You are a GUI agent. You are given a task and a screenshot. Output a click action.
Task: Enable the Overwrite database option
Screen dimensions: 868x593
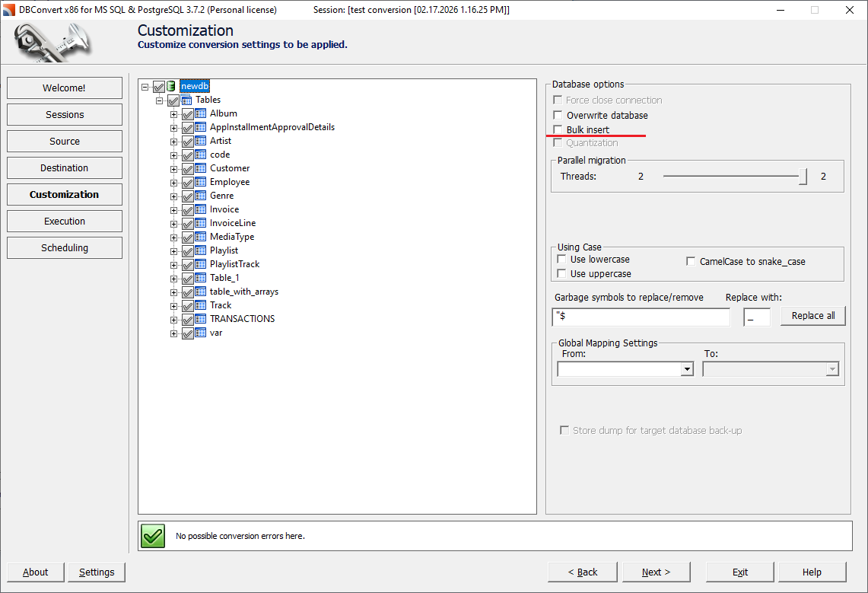click(x=558, y=115)
